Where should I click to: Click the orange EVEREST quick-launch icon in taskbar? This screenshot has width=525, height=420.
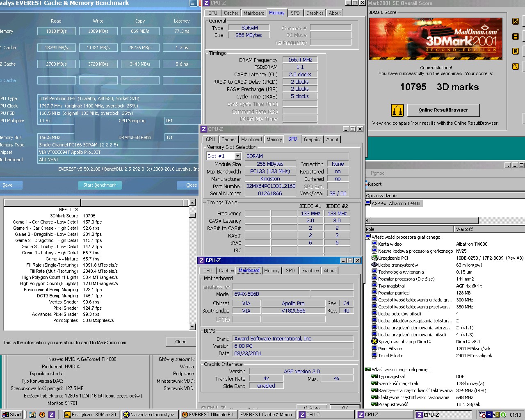point(42,415)
